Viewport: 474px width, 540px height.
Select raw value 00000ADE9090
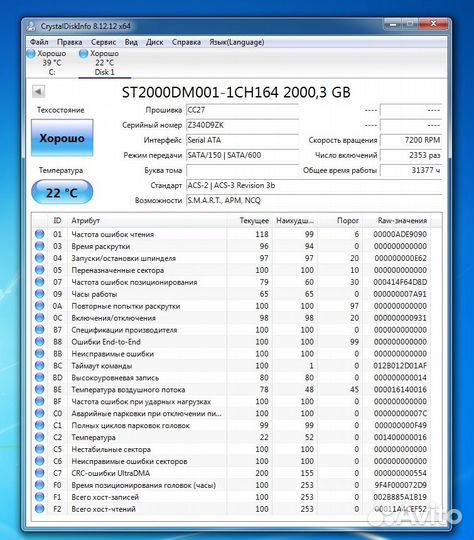(x=400, y=234)
